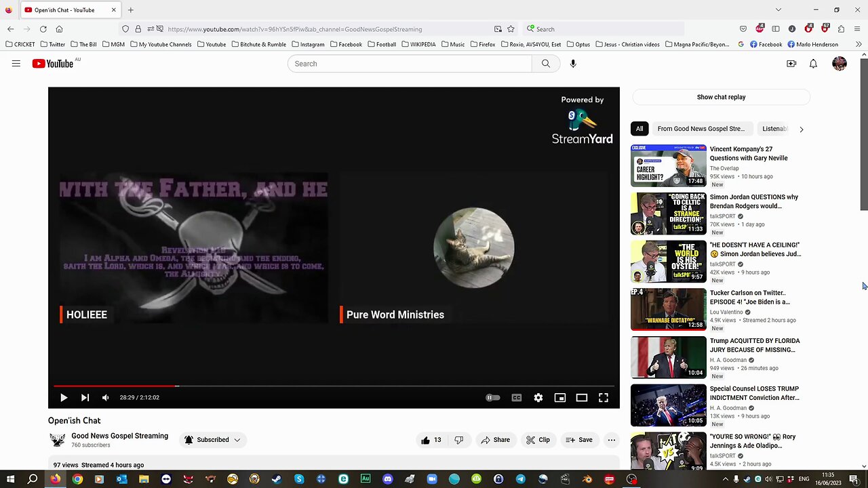Toggle theater mode
This screenshot has height=488, width=868.
click(x=582, y=398)
